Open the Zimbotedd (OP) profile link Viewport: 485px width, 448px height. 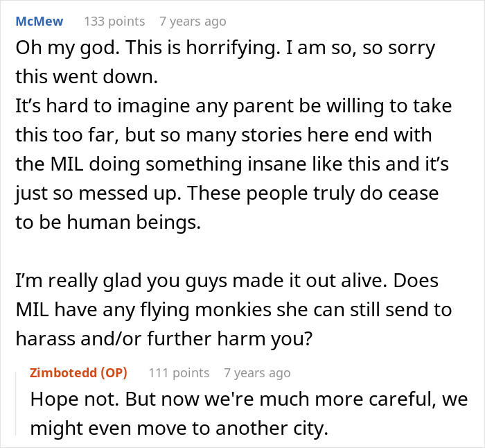(x=78, y=373)
